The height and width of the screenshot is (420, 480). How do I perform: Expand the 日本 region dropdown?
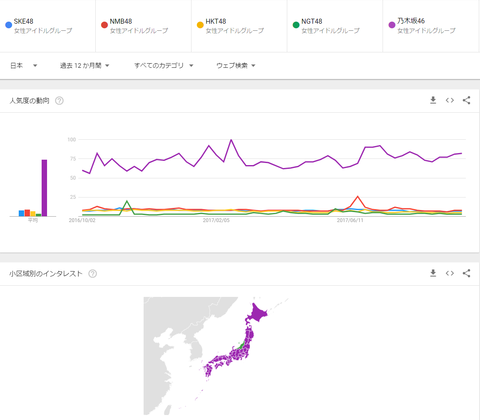point(23,65)
